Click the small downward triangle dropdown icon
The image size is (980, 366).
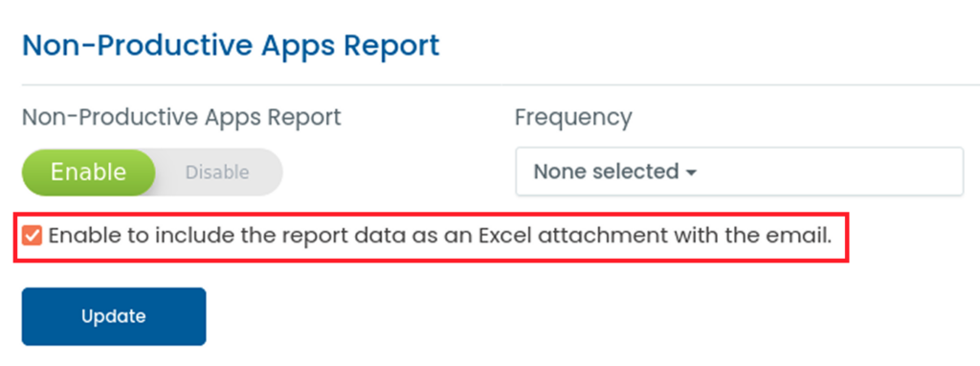(691, 172)
